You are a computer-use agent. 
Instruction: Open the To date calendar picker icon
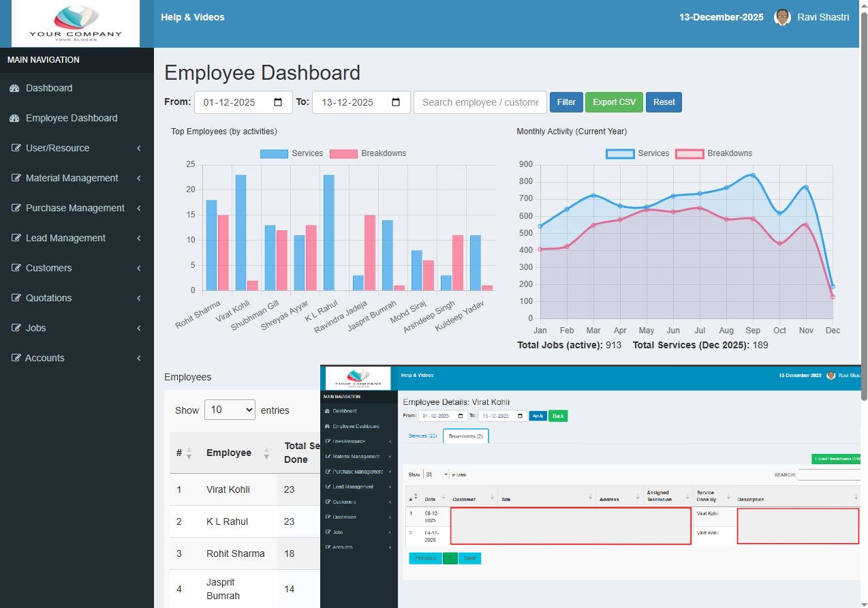396,102
